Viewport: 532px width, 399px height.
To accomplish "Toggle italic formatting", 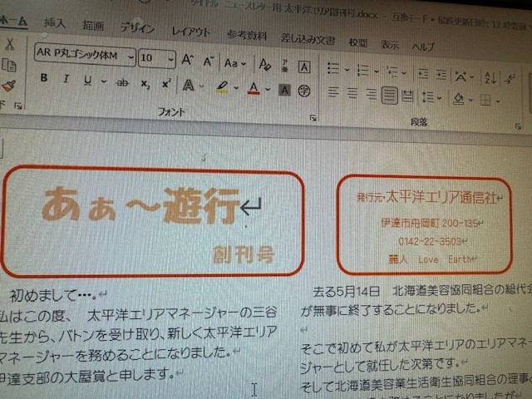I will click(x=65, y=81).
